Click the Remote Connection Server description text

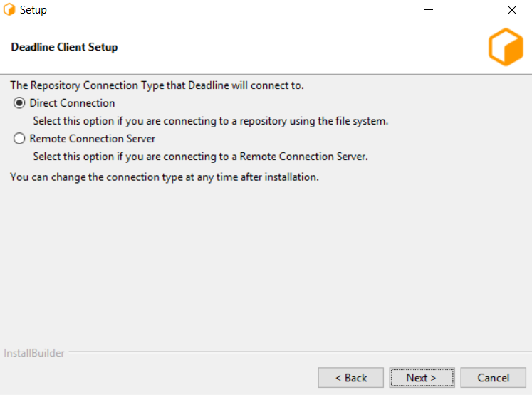click(200, 157)
